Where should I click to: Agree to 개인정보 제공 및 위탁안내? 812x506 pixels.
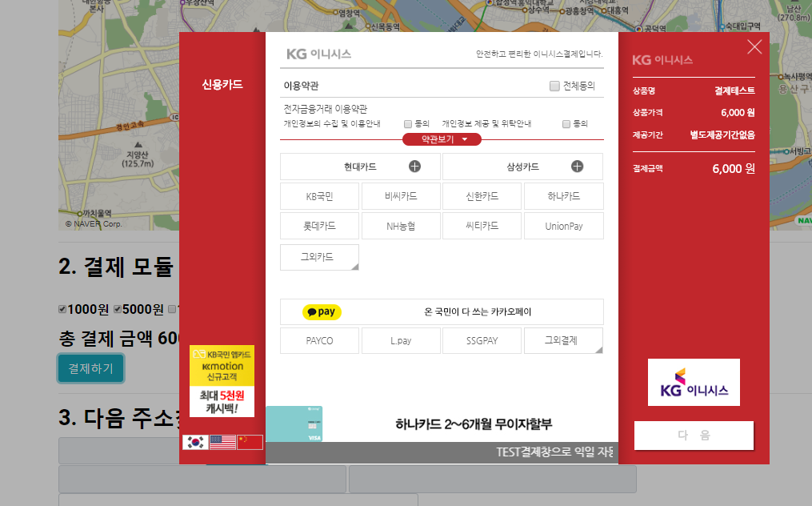566,124
